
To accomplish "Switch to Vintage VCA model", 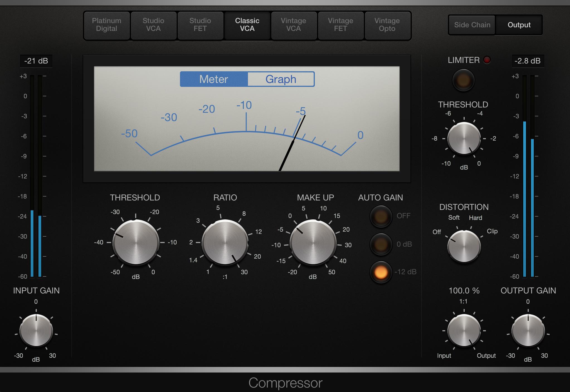I will pyautogui.click(x=294, y=25).
